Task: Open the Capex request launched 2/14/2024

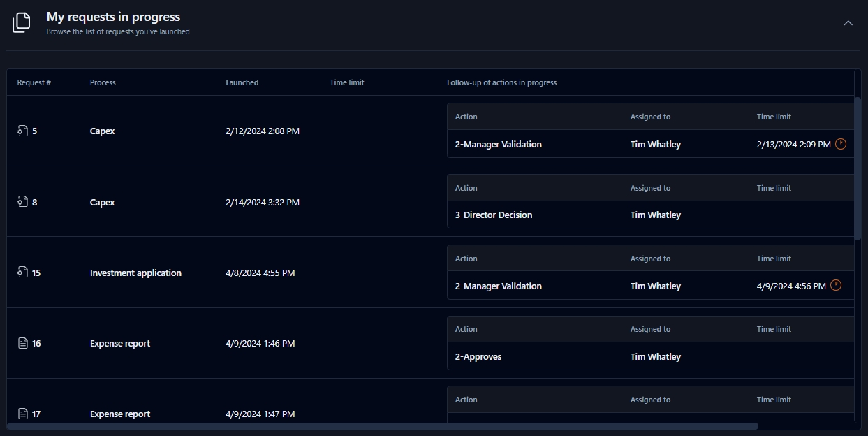Action: 102,202
